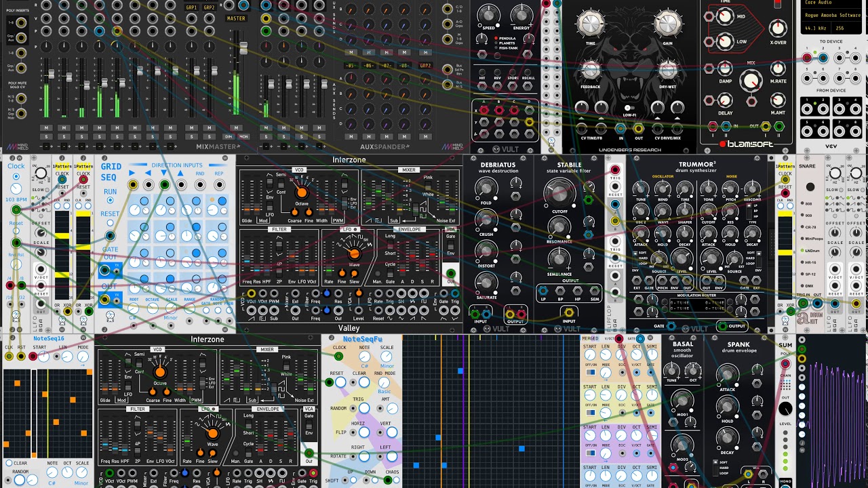Click the RND input jack on GRID SEQ
868x488 pixels.
pyautogui.click(x=200, y=184)
